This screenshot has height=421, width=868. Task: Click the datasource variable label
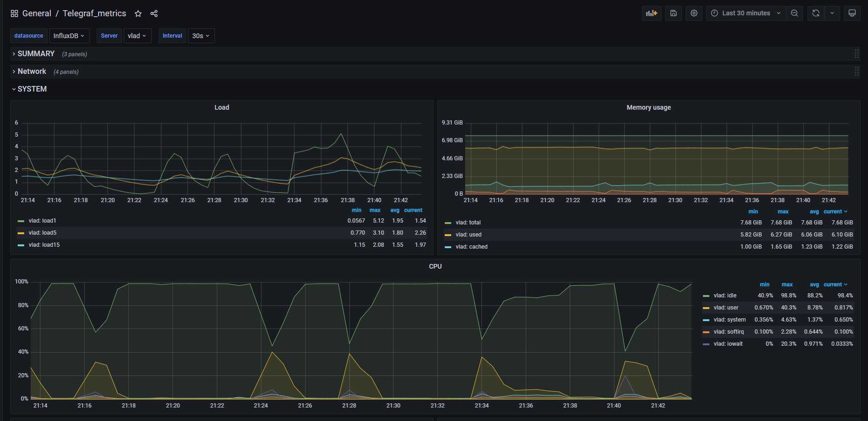click(29, 36)
